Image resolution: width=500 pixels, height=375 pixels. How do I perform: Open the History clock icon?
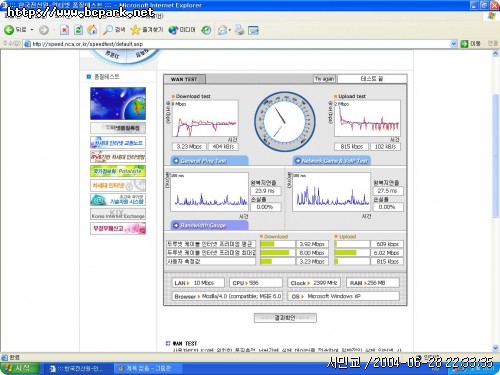click(206, 30)
